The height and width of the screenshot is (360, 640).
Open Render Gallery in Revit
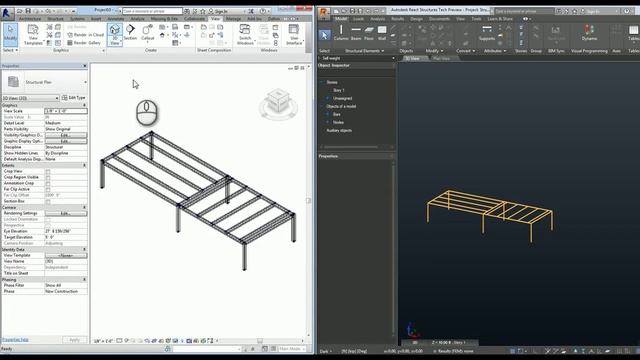pos(84,42)
